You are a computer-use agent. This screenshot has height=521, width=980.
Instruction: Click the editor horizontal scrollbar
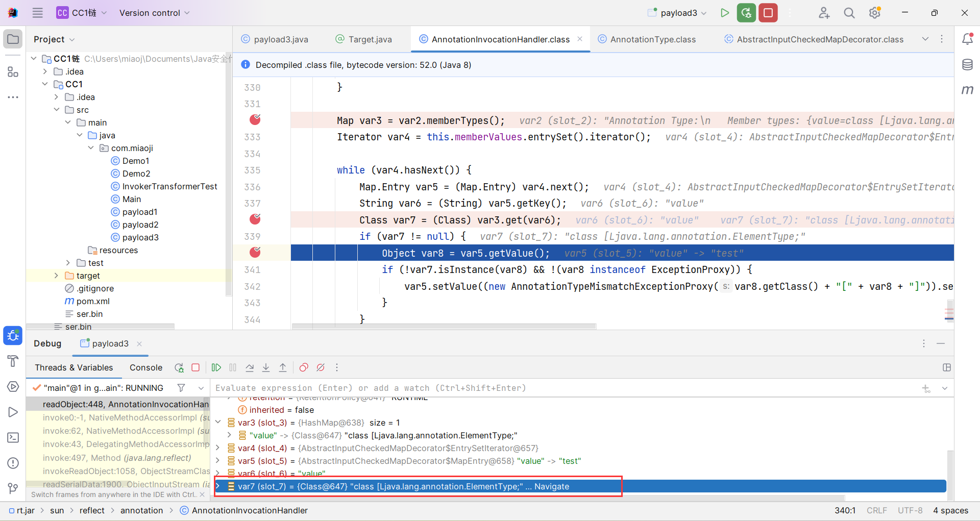click(x=444, y=326)
